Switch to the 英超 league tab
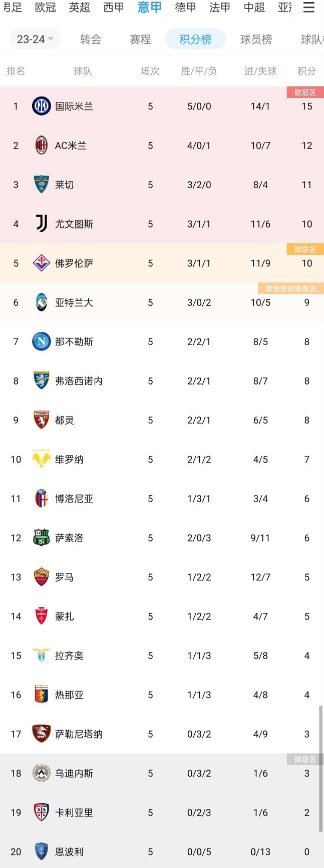This screenshot has width=324, height=868. [79, 7]
